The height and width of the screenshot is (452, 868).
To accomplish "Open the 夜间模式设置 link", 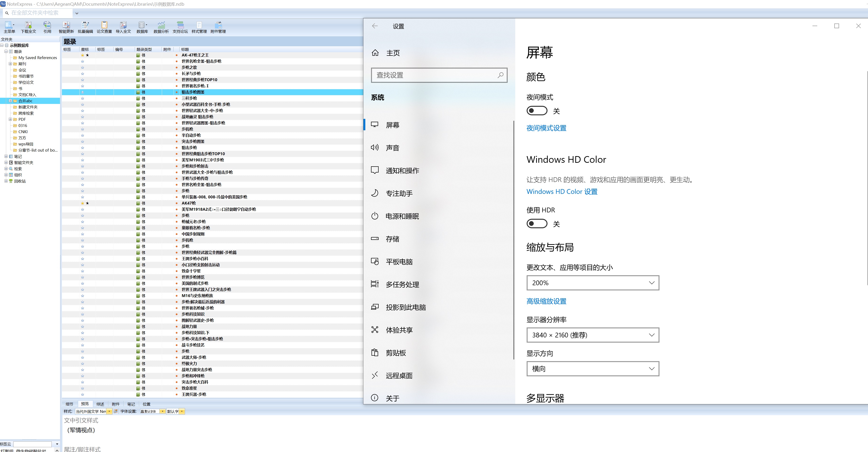I will [546, 128].
